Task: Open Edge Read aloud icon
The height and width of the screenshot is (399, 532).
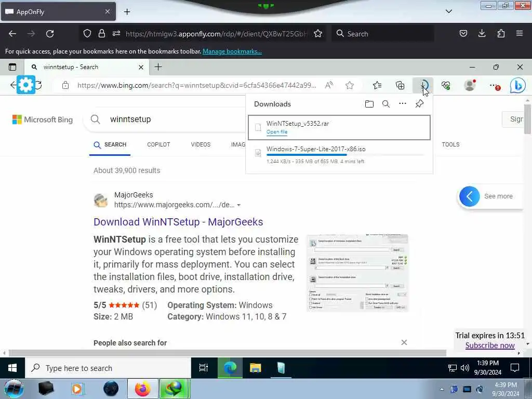Action: tap(329, 86)
